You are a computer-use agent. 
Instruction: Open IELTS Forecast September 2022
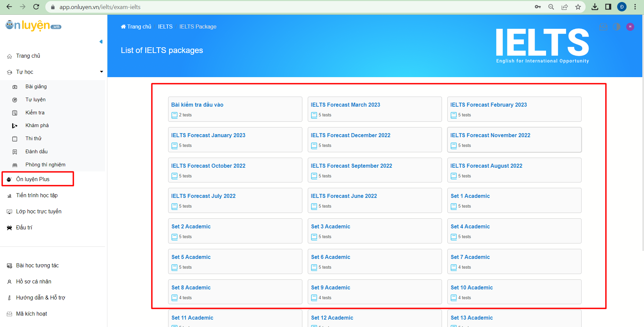click(375, 170)
